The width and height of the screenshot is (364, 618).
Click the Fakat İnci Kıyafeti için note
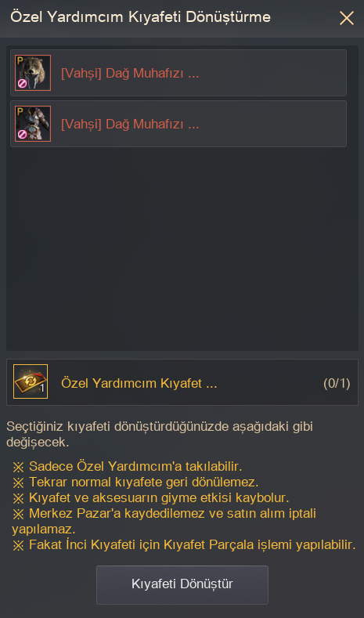(x=184, y=545)
